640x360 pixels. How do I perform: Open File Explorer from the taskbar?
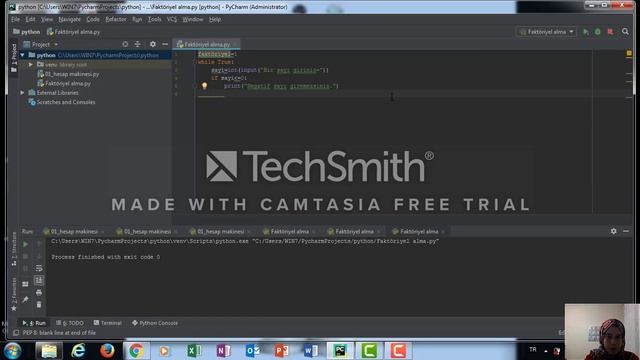tap(49, 351)
